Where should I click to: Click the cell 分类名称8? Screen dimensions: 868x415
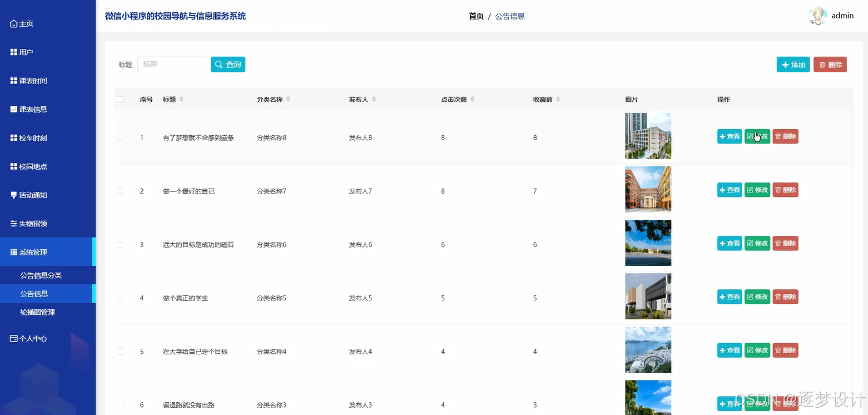pyautogui.click(x=271, y=137)
